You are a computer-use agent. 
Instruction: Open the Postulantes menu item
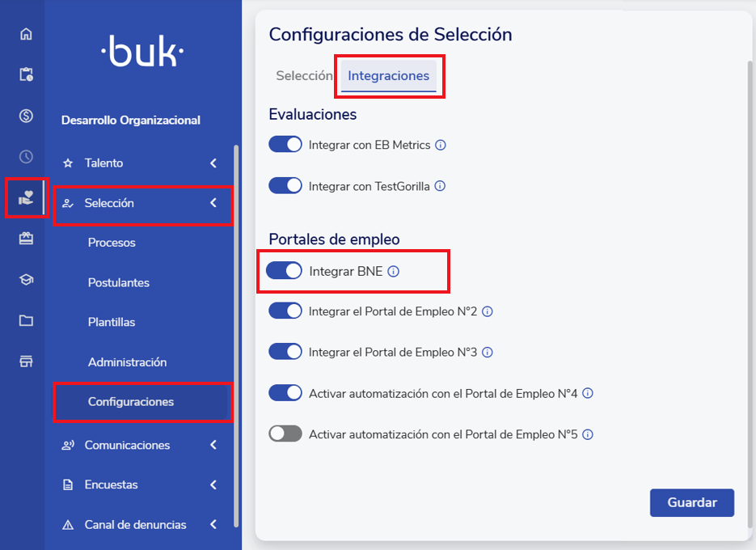[x=119, y=283]
